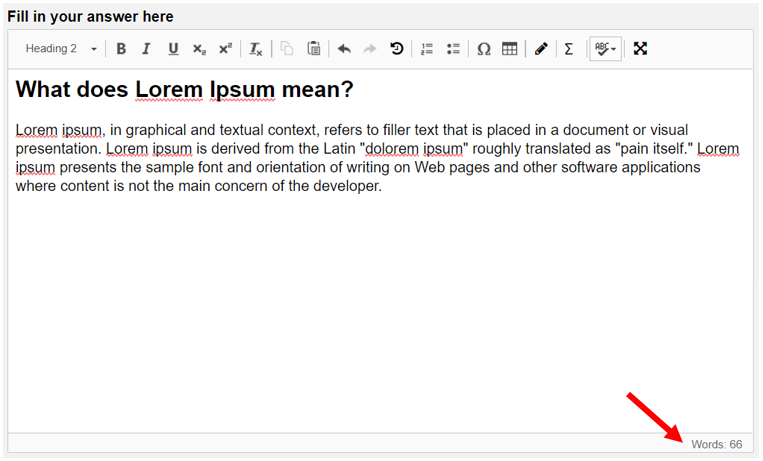763x461 pixels.
Task: Open the restore history clock icon
Action: (397, 49)
